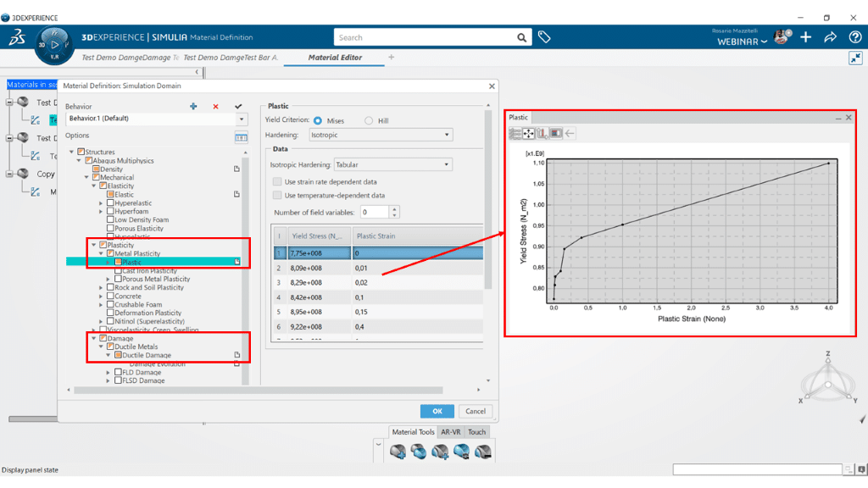Click the options table view icon
This screenshot has width=868, height=488.
pos(241,137)
